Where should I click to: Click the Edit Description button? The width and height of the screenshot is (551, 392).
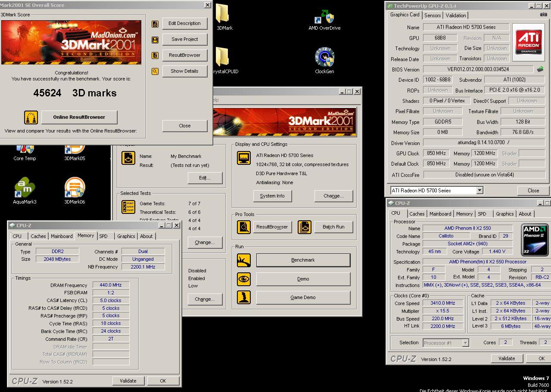[x=185, y=24]
